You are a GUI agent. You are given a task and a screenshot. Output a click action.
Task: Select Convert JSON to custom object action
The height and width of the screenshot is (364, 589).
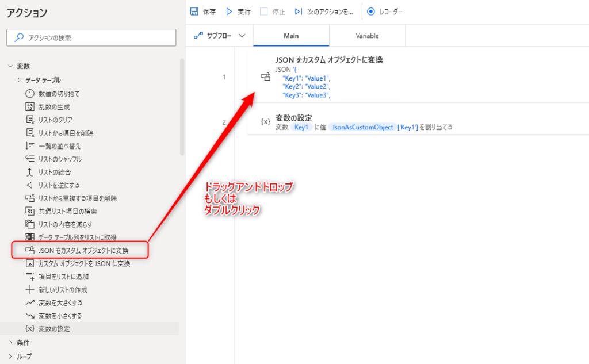coord(83,251)
